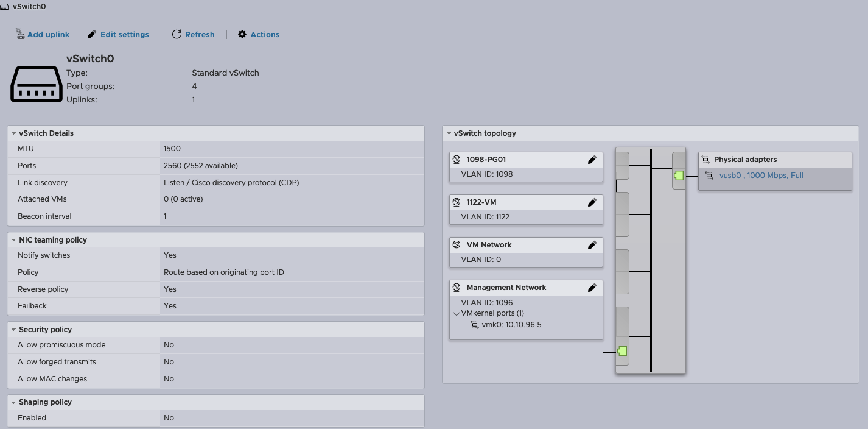Collapse the vSwitch Details section
The height and width of the screenshot is (429, 868).
point(14,133)
